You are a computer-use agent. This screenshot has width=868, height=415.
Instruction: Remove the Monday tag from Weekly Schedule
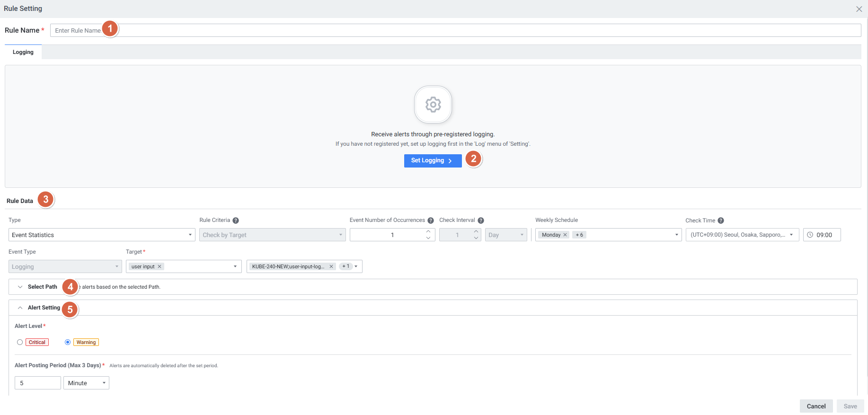coord(565,235)
